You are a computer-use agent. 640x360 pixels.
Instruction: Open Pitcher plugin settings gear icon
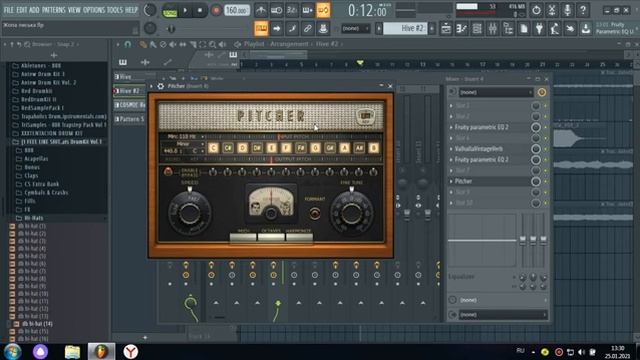click(160, 86)
